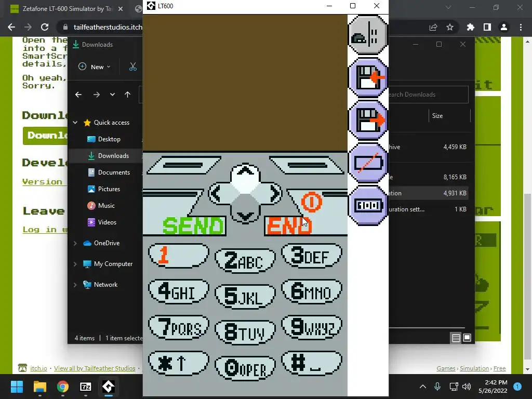
Task: Tap the d-pad left arrow
Action: tap(217, 193)
